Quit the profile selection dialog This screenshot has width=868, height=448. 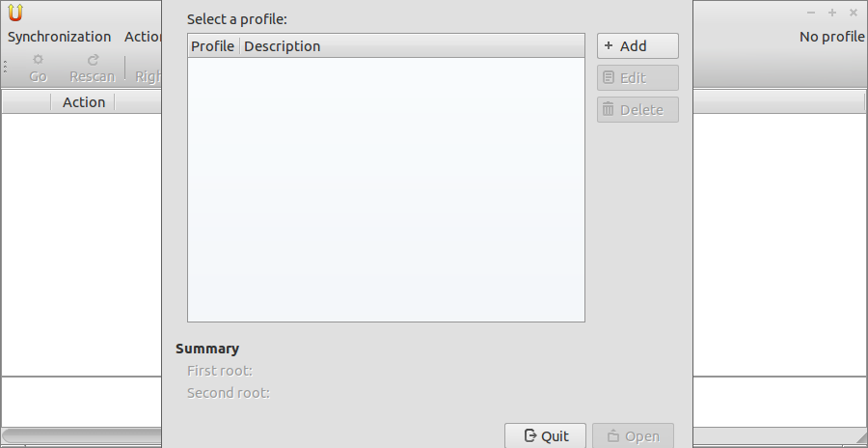point(545,435)
